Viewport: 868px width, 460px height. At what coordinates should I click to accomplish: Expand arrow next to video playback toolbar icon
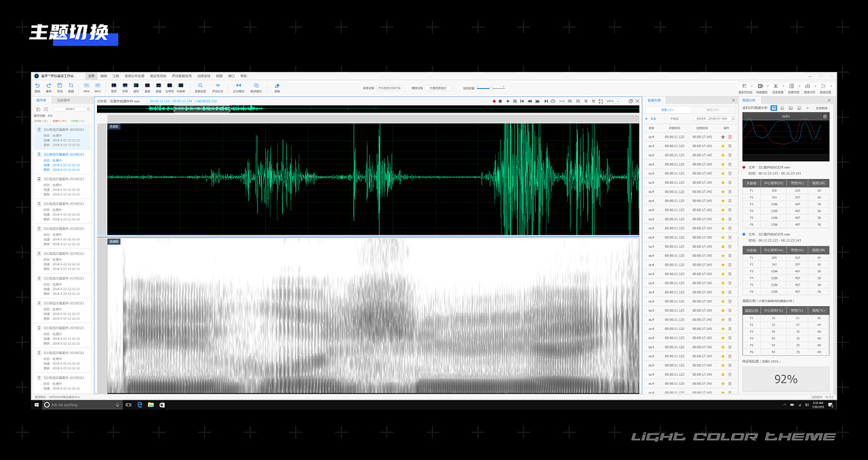(x=768, y=86)
